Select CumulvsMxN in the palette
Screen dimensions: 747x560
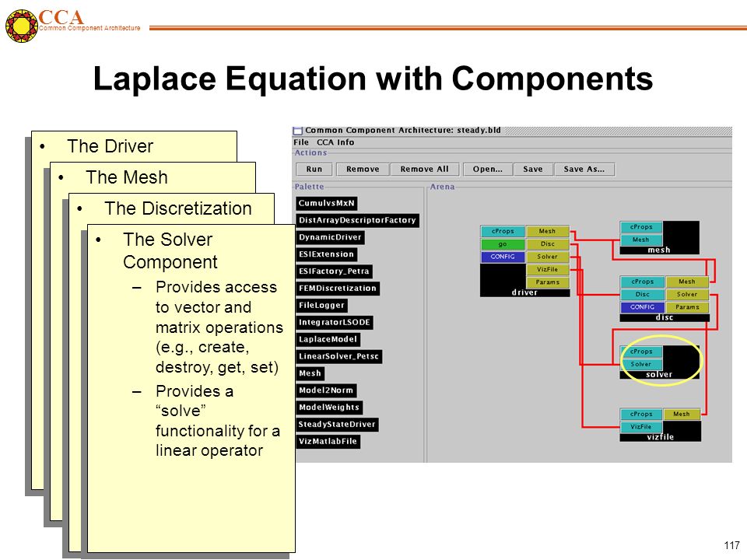(326, 203)
